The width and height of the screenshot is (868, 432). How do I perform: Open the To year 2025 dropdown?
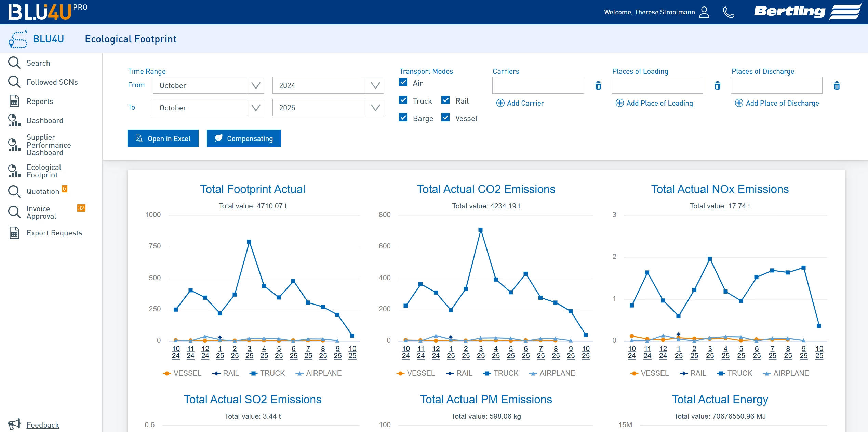[375, 108]
